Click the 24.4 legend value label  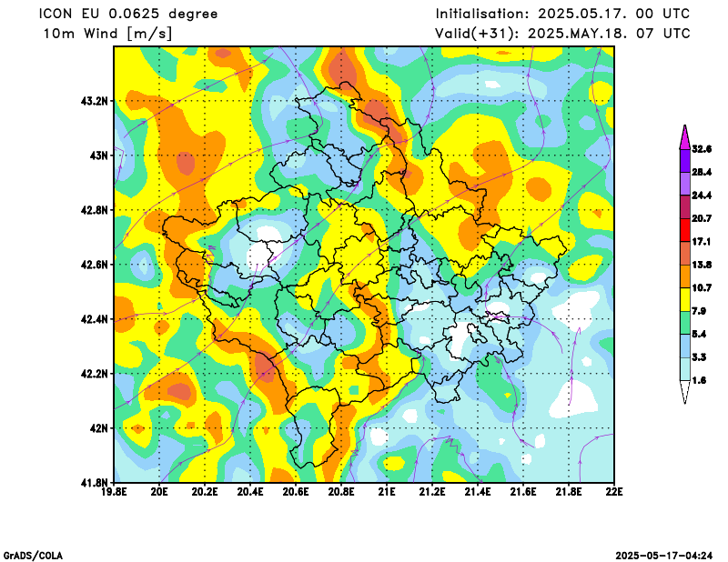[x=702, y=196]
